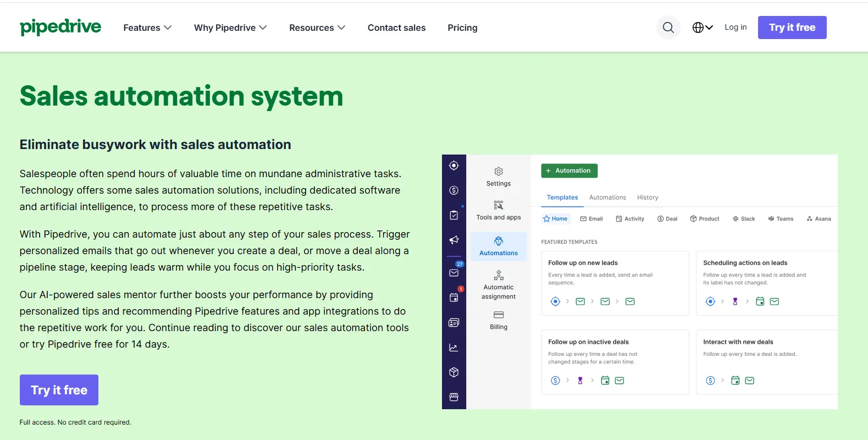Open the Pricing page
Image resolution: width=868 pixels, height=440 pixels.
(x=462, y=28)
